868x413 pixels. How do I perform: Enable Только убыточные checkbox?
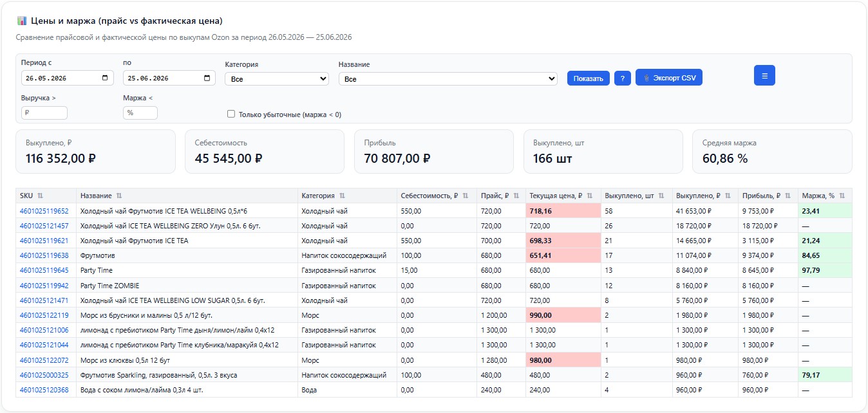click(231, 115)
